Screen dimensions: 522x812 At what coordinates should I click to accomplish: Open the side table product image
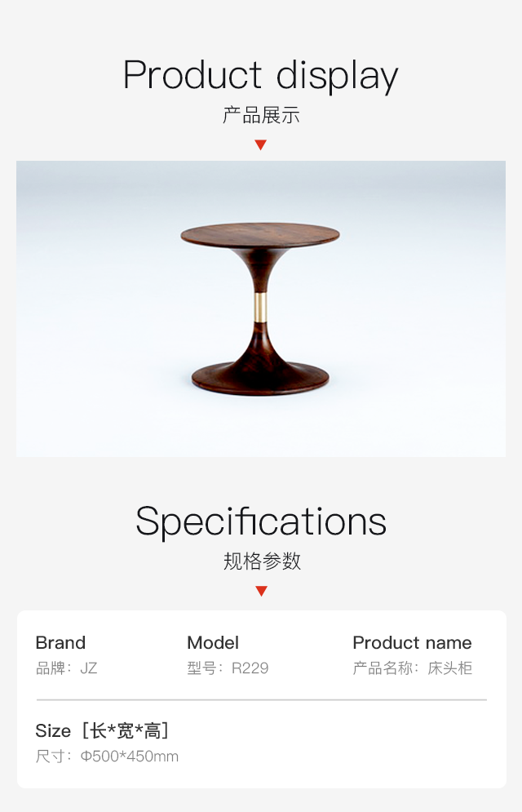tap(261, 308)
